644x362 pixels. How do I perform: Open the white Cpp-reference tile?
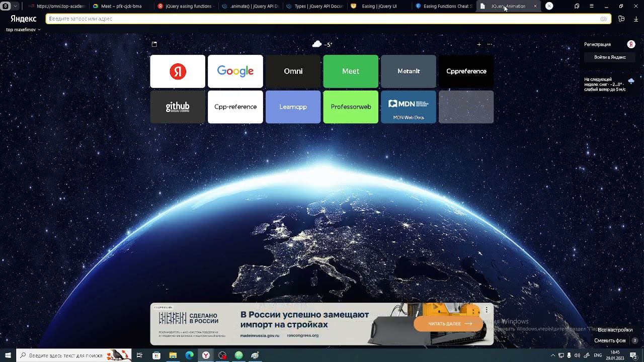click(x=235, y=107)
